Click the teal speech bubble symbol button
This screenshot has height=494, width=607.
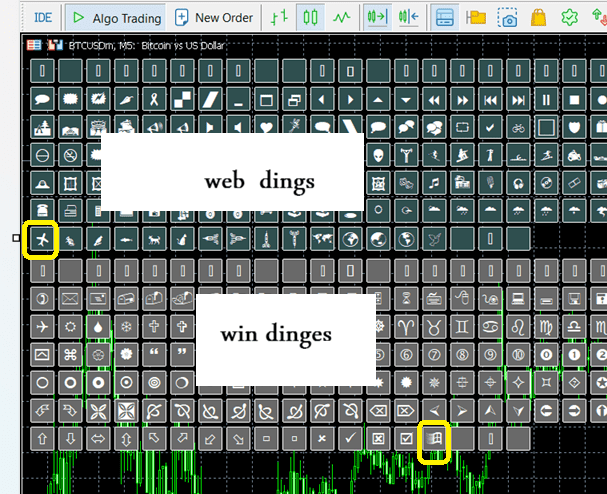point(42,99)
